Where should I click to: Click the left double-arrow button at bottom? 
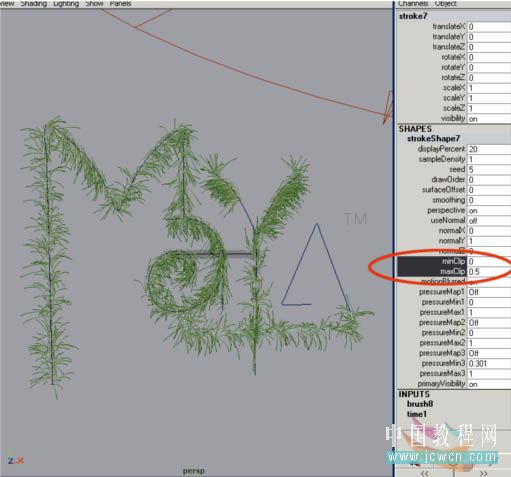point(424,473)
